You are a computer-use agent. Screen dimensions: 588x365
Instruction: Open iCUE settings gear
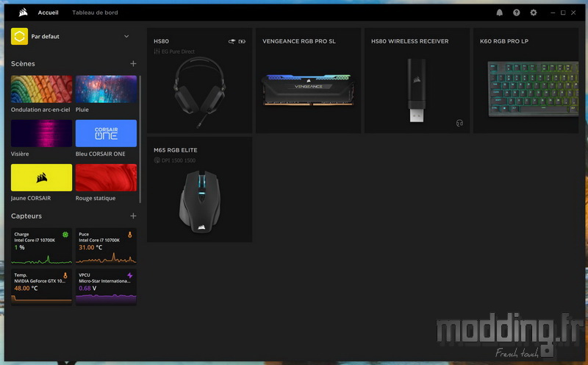(x=534, y=13)
